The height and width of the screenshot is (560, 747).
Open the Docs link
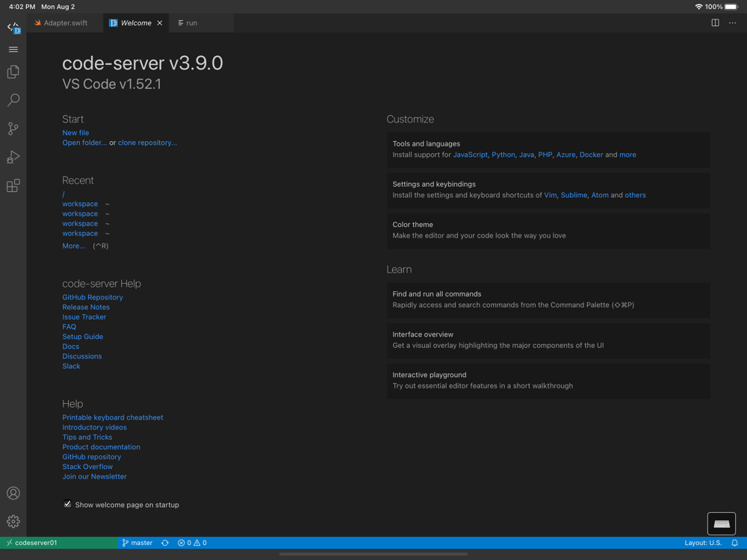coord(70,346)
